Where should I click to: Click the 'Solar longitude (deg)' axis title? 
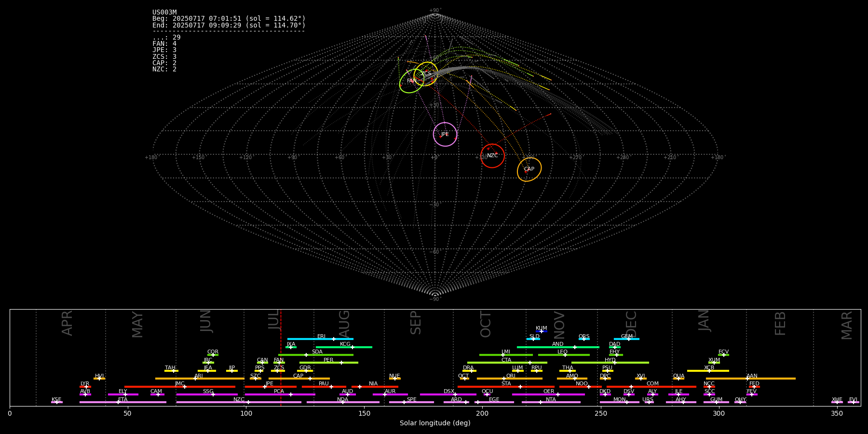pyautogui.click(x=435, y=423)
